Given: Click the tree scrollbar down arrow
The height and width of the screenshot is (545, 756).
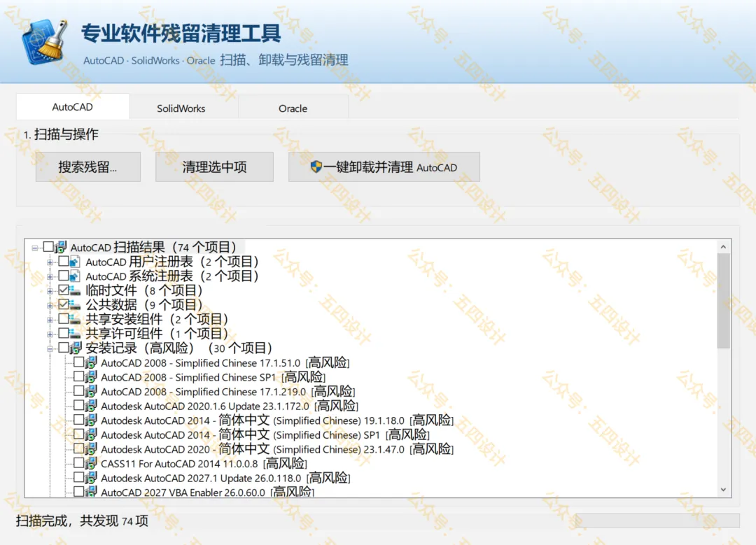Looking at the screenshot, I should coord(723,490).
